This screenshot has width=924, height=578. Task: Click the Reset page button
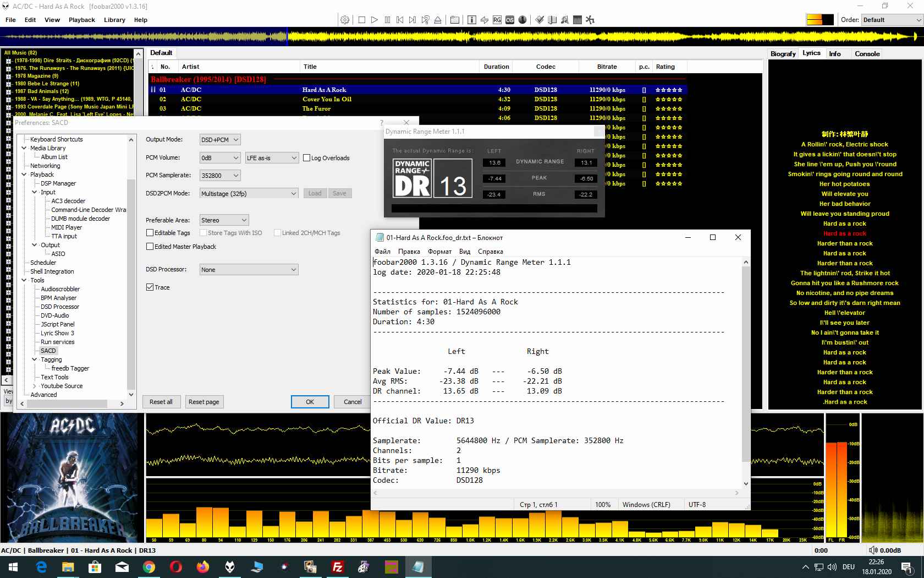204,402
